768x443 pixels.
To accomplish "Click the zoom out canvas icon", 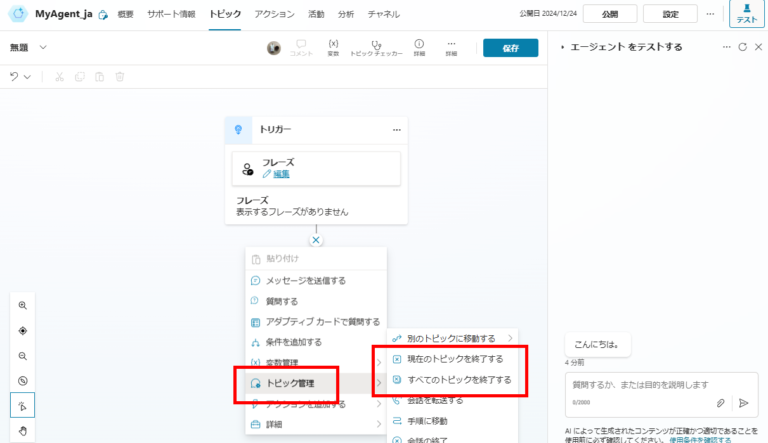I will [22, 355].
